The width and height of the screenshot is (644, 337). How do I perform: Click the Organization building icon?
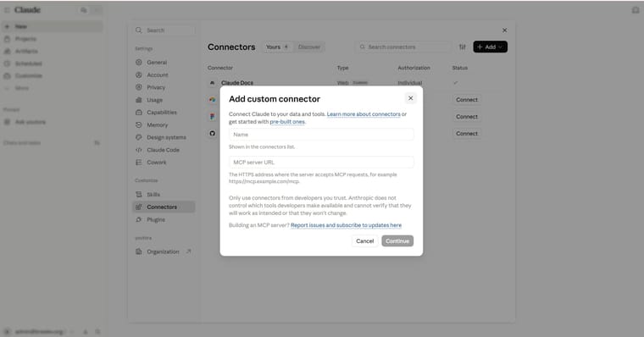[139, 251]
